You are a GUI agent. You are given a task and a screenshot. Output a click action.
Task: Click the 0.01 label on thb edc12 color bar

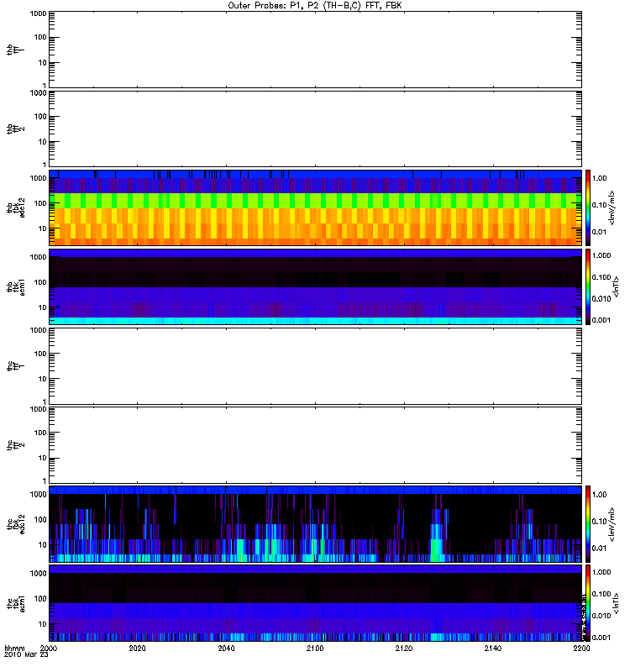[600, 232]
